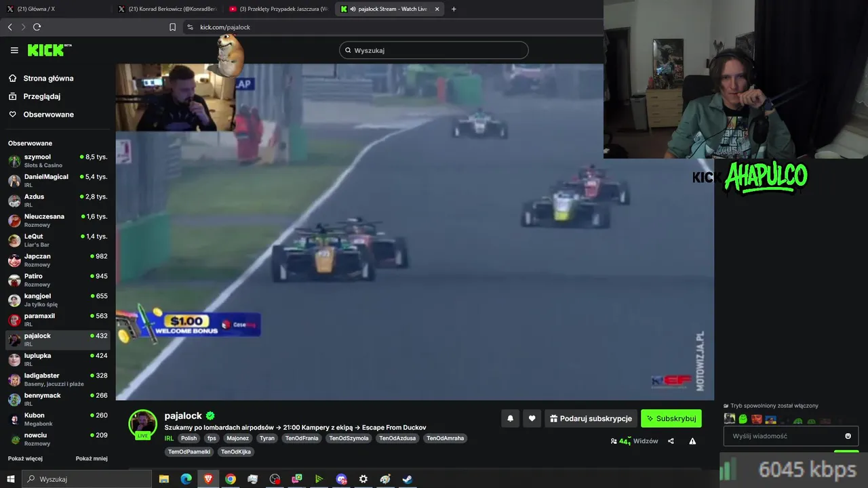
Task: Open Strona główna from sidebar
Action: pos(48,78)
